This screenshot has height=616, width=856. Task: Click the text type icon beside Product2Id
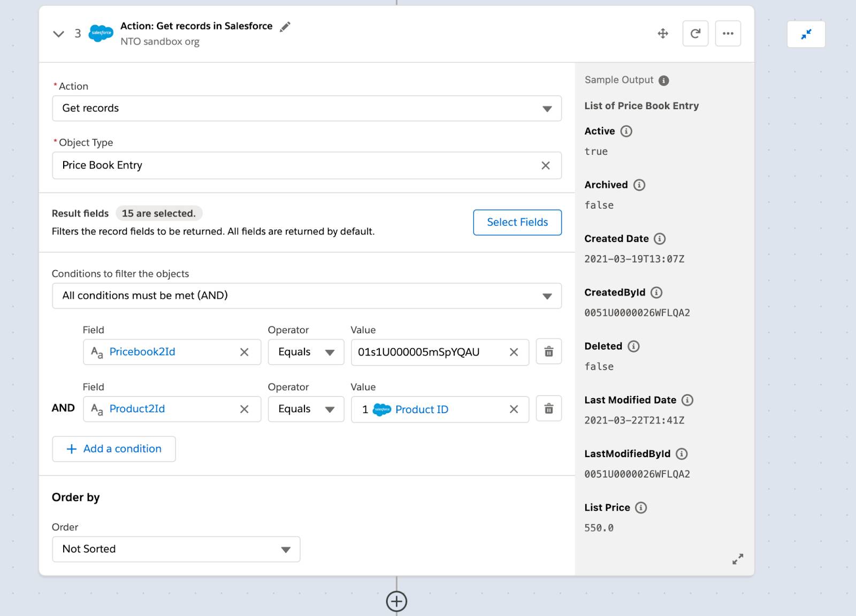click(97, 410)
